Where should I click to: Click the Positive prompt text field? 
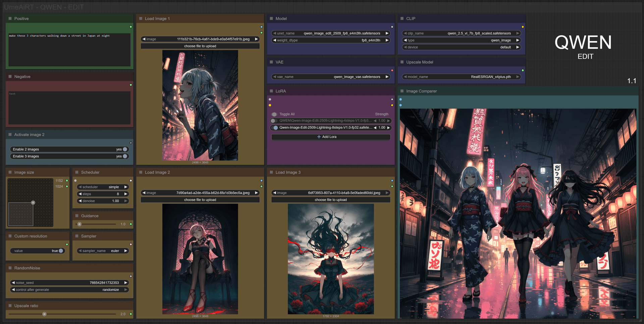coord(69,50)
